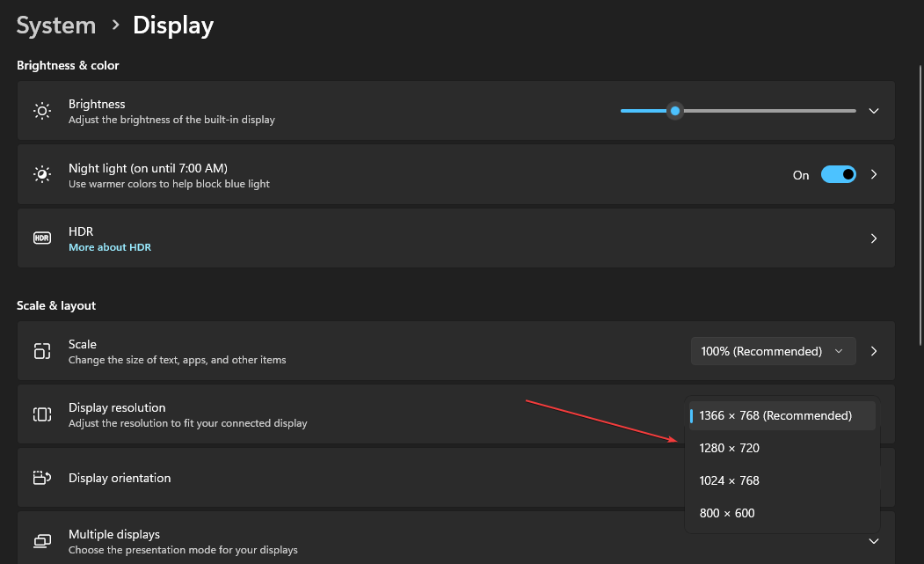
Task: Click the HDR badge icon
Action: 41,238
